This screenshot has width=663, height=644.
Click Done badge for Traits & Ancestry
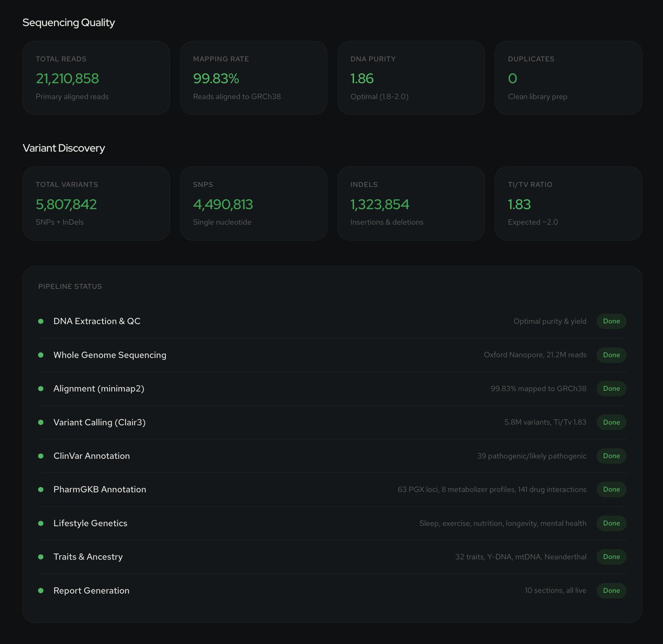pyautogui.click(x=611, y=557)
